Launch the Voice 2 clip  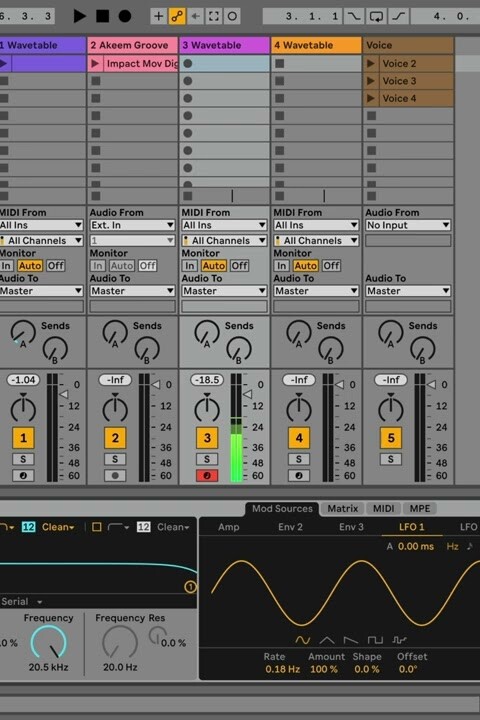pos(371,63)
